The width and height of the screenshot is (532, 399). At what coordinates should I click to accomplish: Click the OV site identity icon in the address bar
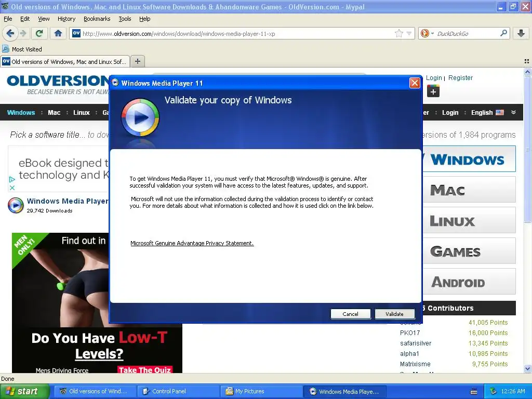76,33
